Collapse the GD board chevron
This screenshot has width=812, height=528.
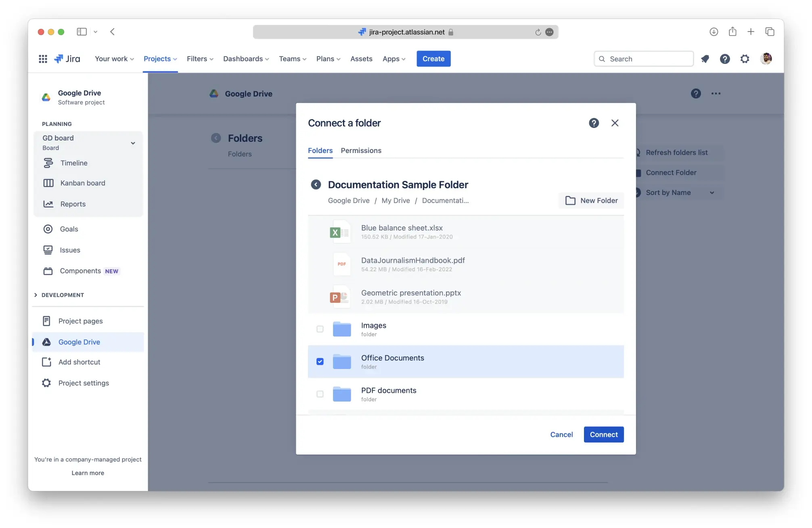133,143
